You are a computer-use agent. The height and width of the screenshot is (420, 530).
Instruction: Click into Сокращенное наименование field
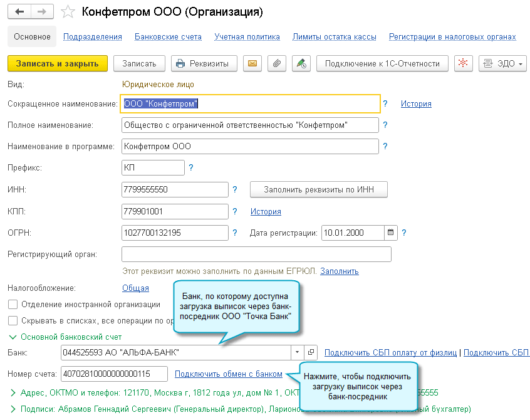pyautogui.click(x=250, y=103)
